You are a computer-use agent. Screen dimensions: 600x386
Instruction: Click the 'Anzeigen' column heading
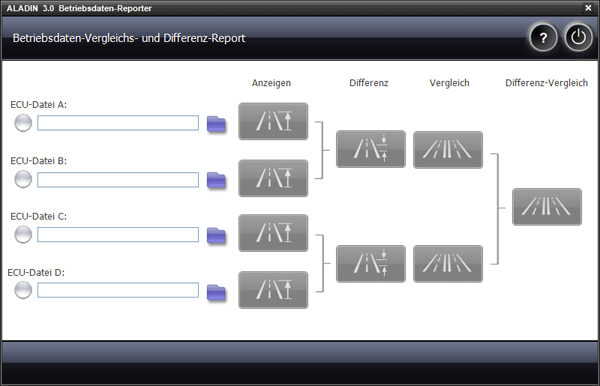[271, 83]
